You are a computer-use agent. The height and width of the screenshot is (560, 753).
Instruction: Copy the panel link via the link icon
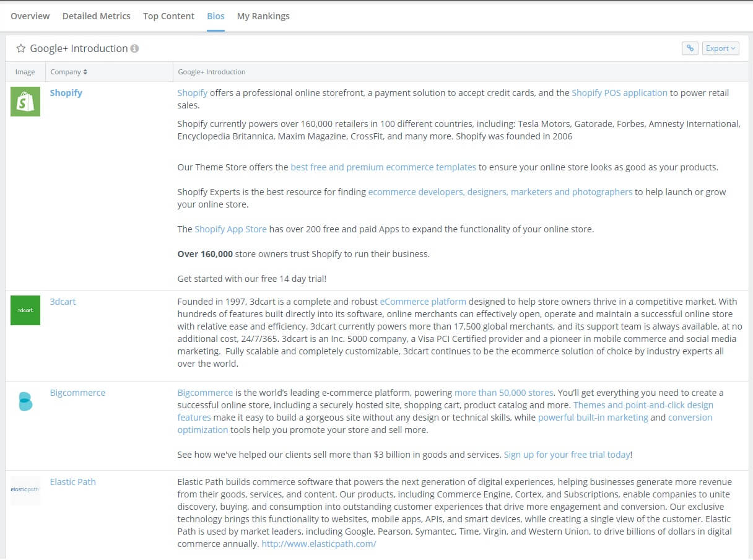pyautogui.click(x=690, y=48)
